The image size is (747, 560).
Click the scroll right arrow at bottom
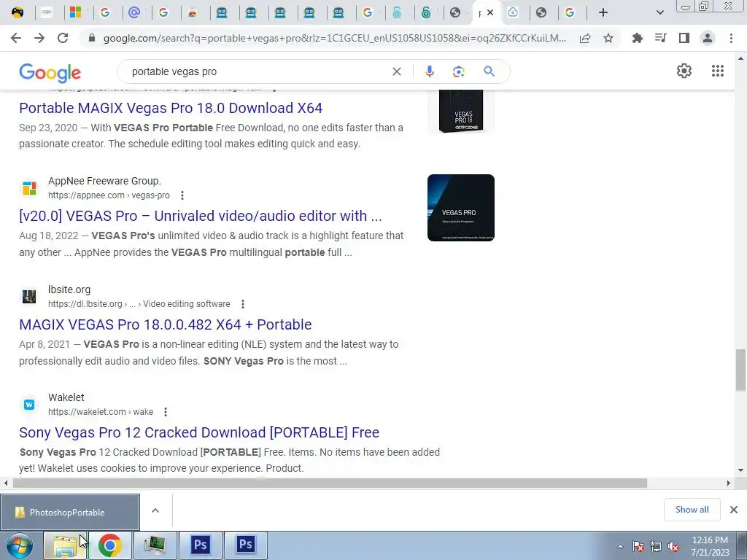(729, 483)
